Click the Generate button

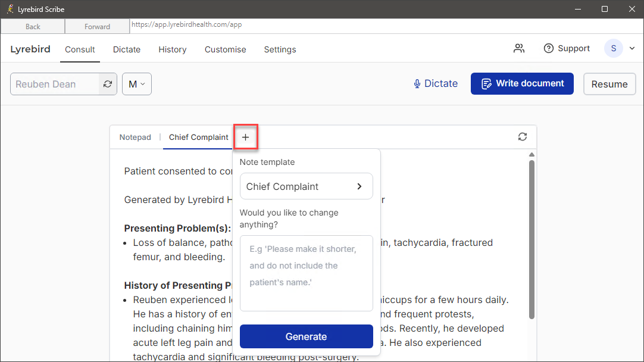[307, 336]
